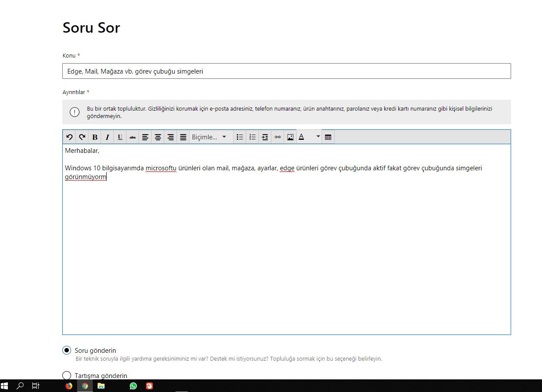Click inside the Ayrıntılar message body
The width and height of the screenshot is (542, 392).
286,240
